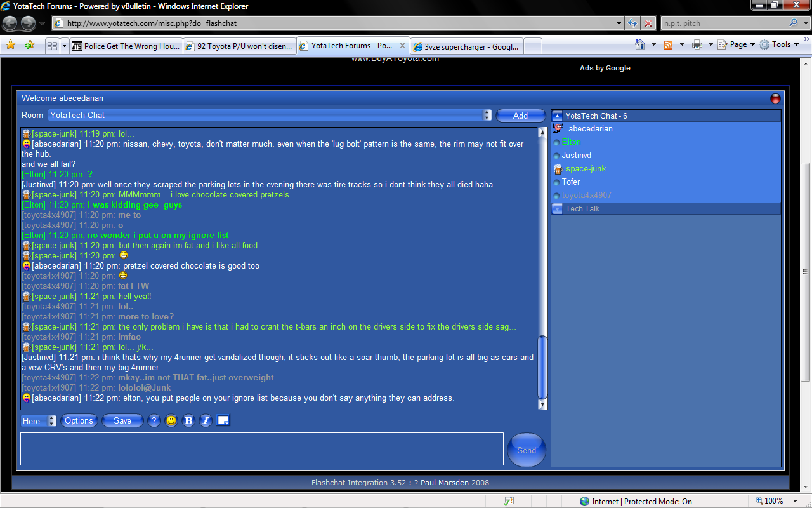Click the red logout orb icon

tap(775, 98)
